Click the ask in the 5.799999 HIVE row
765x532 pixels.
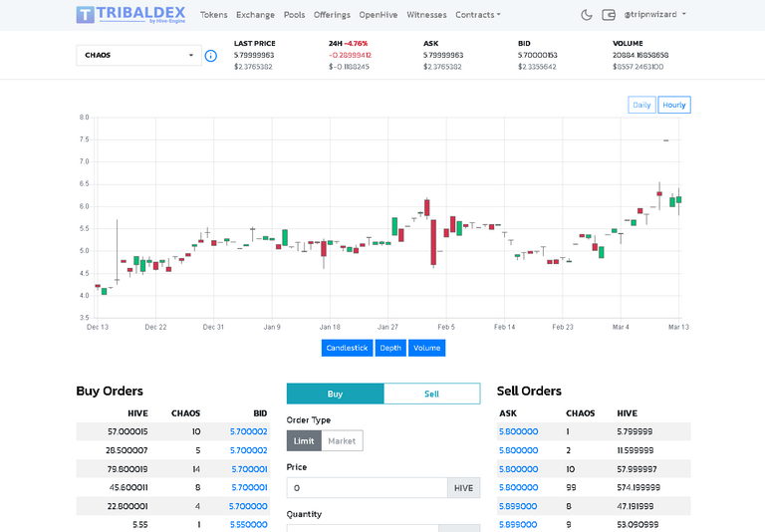point(519,432)
